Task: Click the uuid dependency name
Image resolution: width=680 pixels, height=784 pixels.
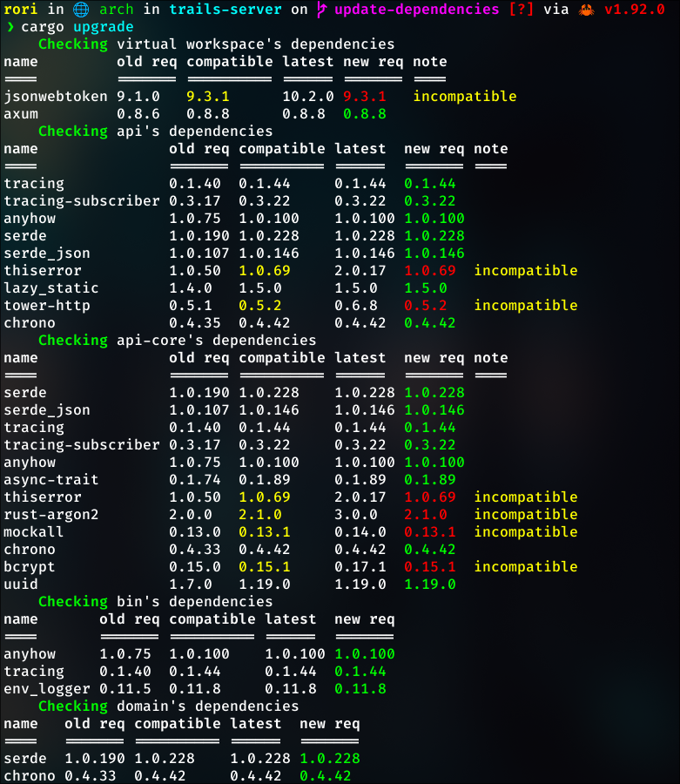Action: (x=21, y=585)
